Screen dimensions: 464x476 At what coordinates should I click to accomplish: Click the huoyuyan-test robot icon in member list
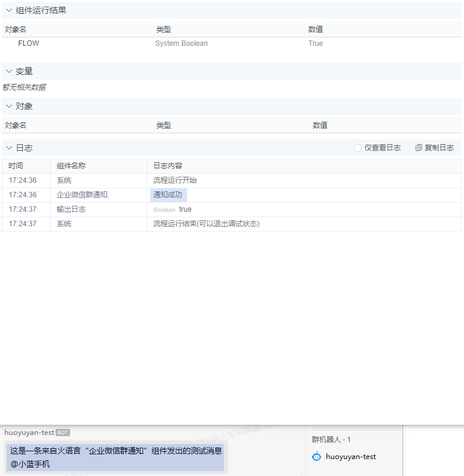pyautogui.click(x=316, y=457)
